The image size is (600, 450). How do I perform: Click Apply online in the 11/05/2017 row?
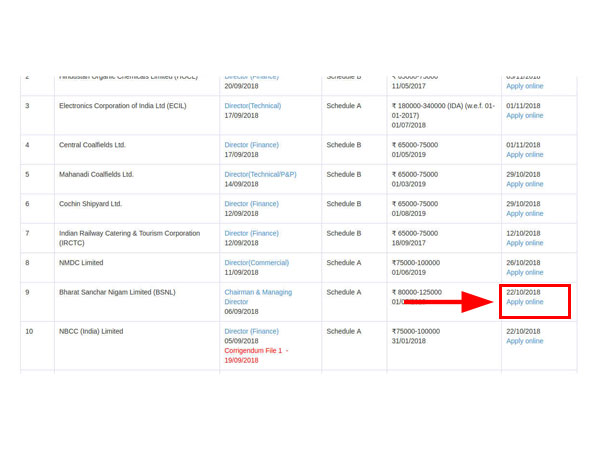point(525,86)
